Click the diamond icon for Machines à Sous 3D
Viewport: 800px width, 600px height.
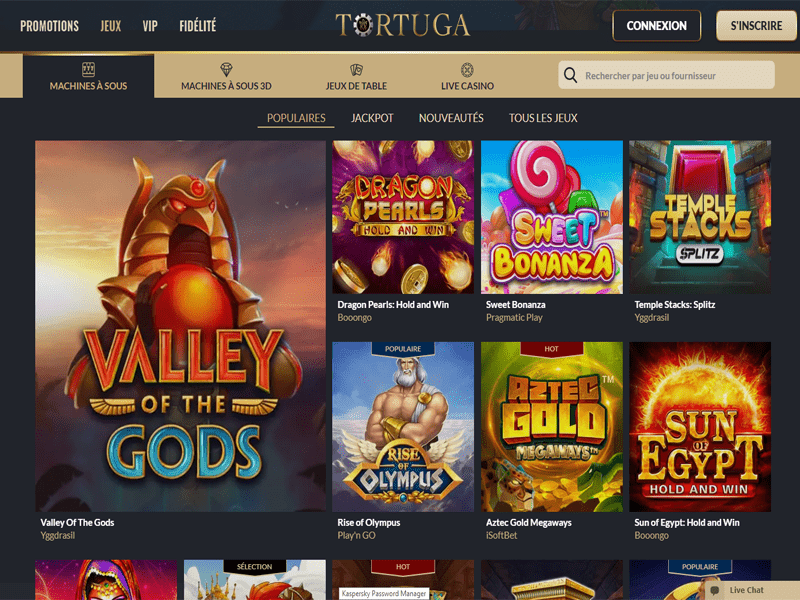226,69
